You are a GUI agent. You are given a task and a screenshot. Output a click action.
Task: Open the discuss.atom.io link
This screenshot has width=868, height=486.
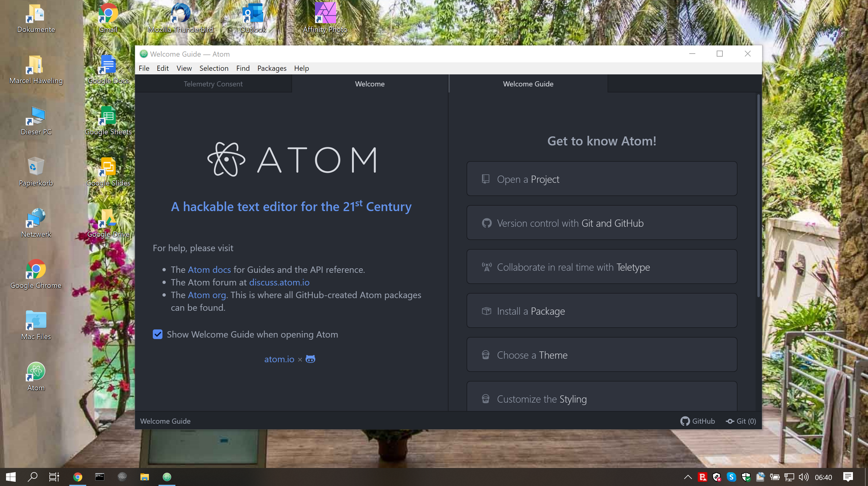(279, 282)
